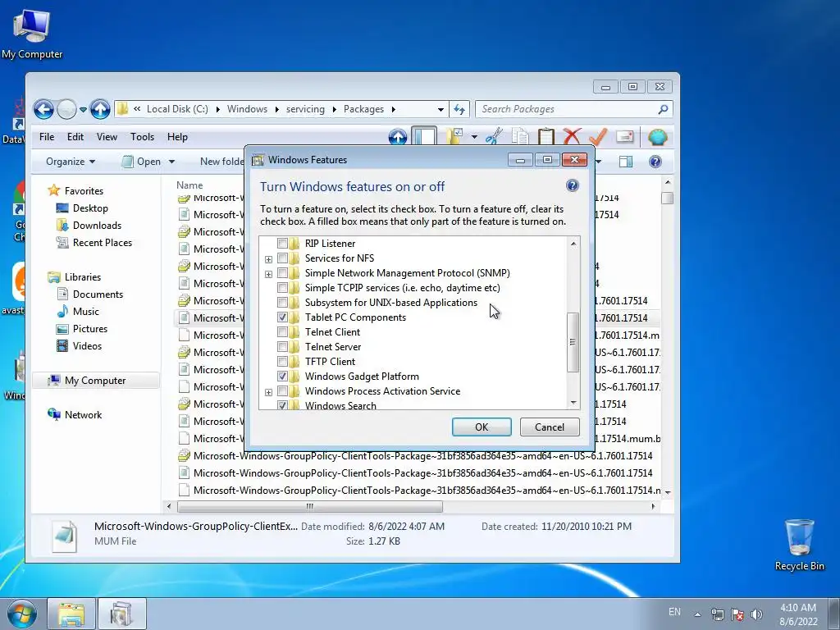Image resolution: width=840 pixels, height=630 pixels.
Task: Click the Windows Features list scrollbar thumb
Action: tap(573, 342)
